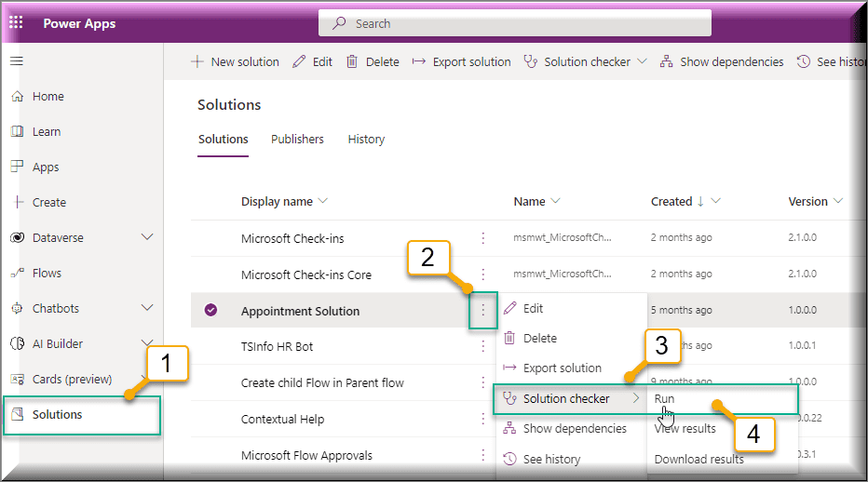Open more options for Contextual Help
Screen dimensions: 868x482
click(482, 419)
